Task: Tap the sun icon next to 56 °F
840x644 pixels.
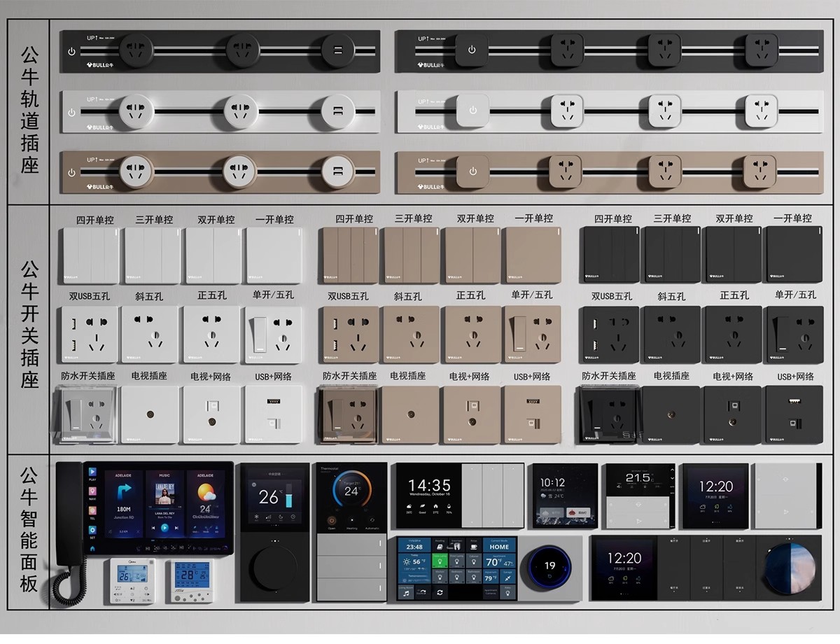Action: (407, 561)
